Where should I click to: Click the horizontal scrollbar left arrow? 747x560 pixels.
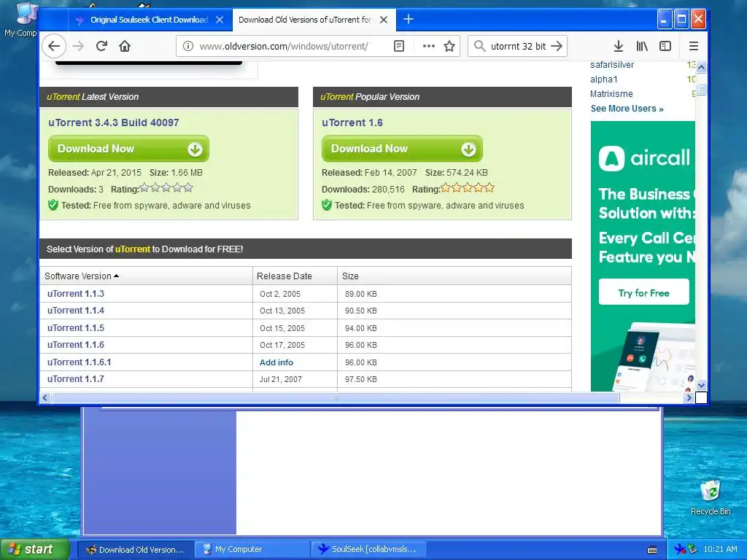tap(44, 397)
